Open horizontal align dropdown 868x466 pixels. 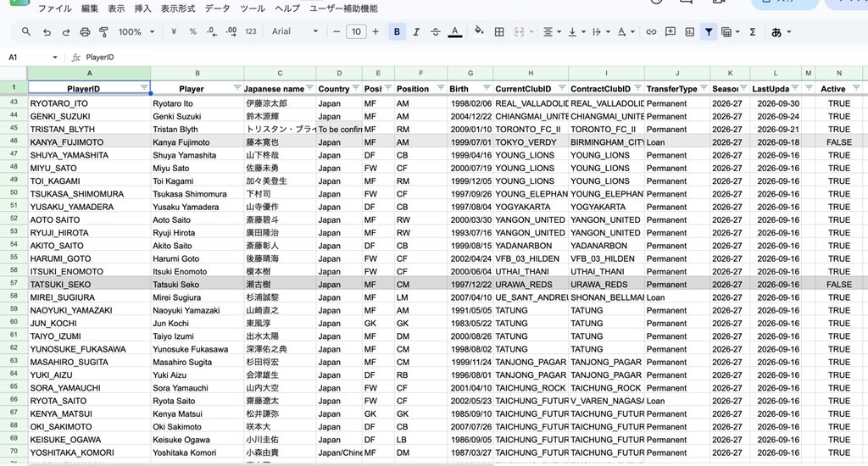(x=551, y=32)
